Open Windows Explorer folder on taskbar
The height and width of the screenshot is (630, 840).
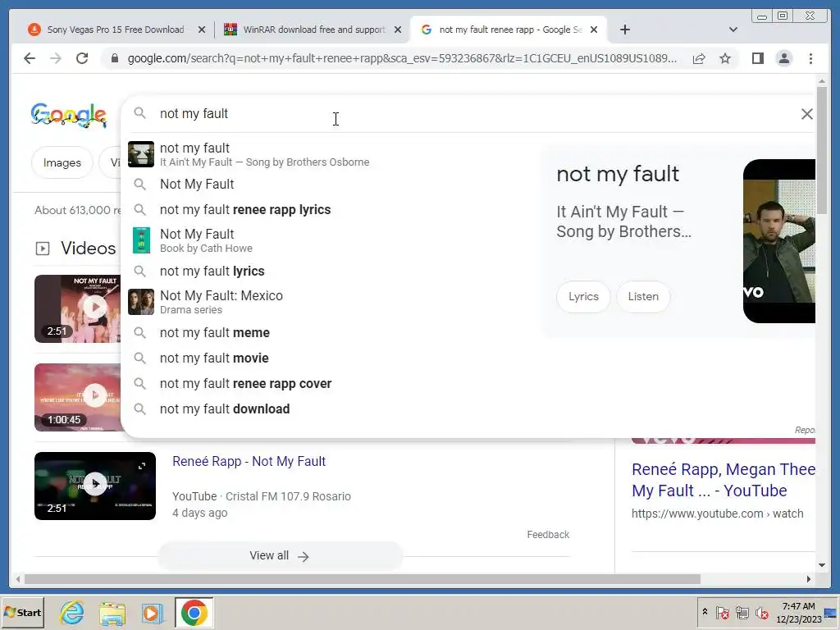[112, 613]
